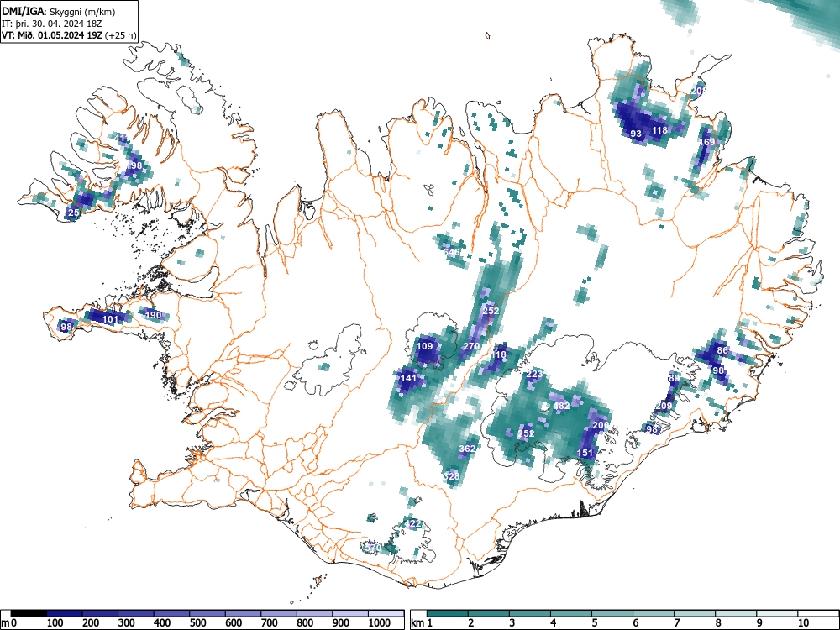Click the '500' label on the meter legend
The height and width of the screenshot is (630, 840).
197,622
